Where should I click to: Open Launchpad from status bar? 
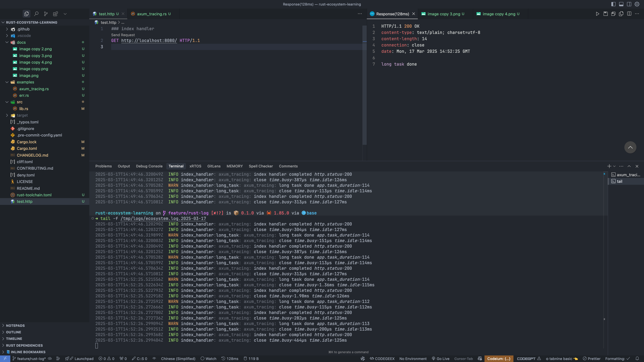[79, 359]
